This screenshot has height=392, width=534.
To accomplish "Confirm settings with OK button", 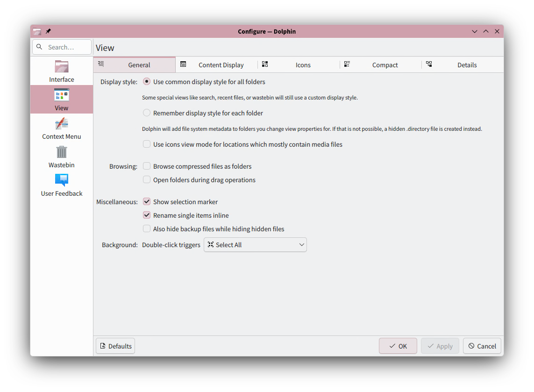I will (x=398, y=346).
